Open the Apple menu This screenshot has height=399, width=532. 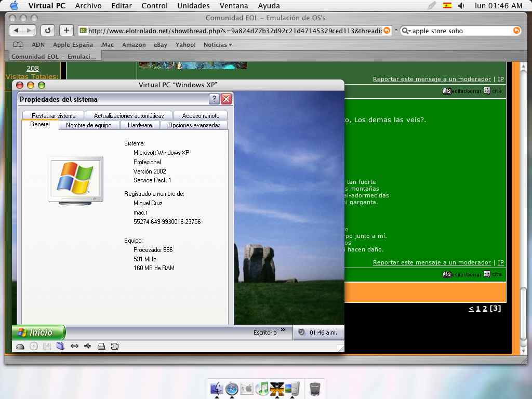pyautogui.click(x=14, y=5)
